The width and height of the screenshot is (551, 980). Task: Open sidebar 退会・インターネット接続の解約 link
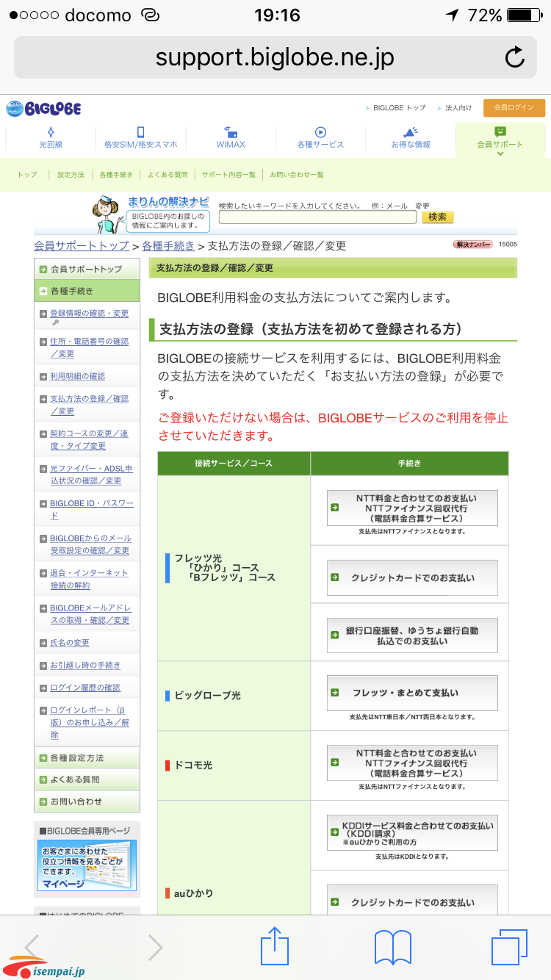pos(89,579)
